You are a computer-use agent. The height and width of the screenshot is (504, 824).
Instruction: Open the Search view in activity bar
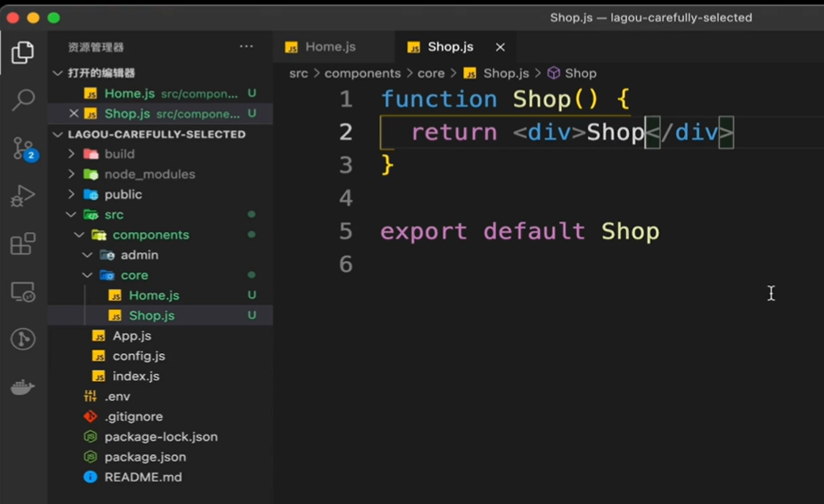[x=23, y=100]
